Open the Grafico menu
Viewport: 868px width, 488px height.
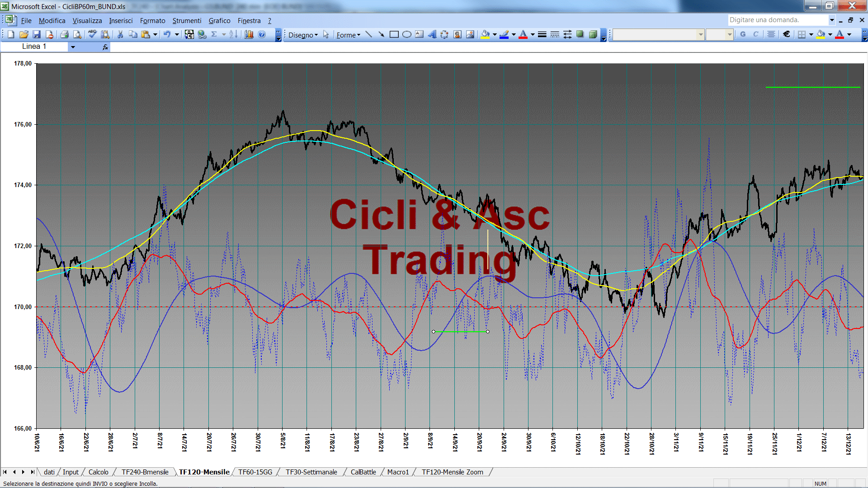219,20
